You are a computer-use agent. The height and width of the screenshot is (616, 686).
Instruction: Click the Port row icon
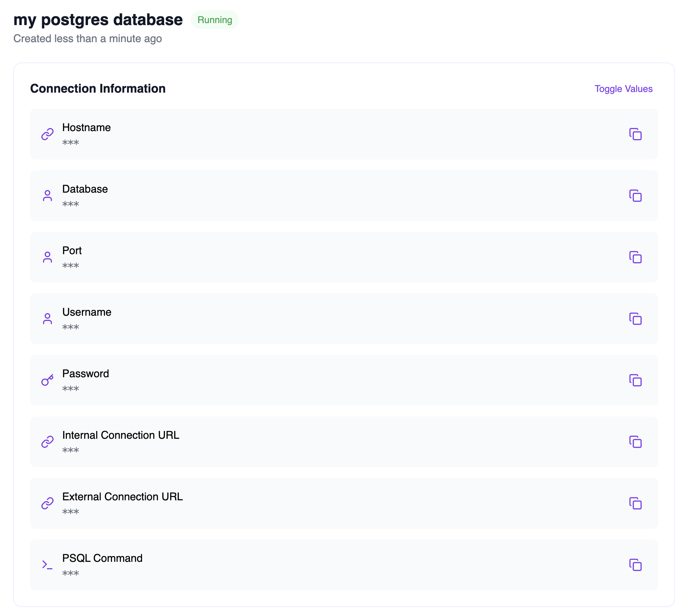click(47, 257)
